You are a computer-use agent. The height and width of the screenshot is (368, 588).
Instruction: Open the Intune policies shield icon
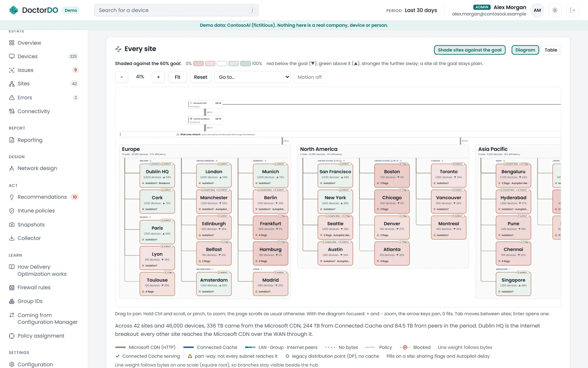[x=12, y=211]
